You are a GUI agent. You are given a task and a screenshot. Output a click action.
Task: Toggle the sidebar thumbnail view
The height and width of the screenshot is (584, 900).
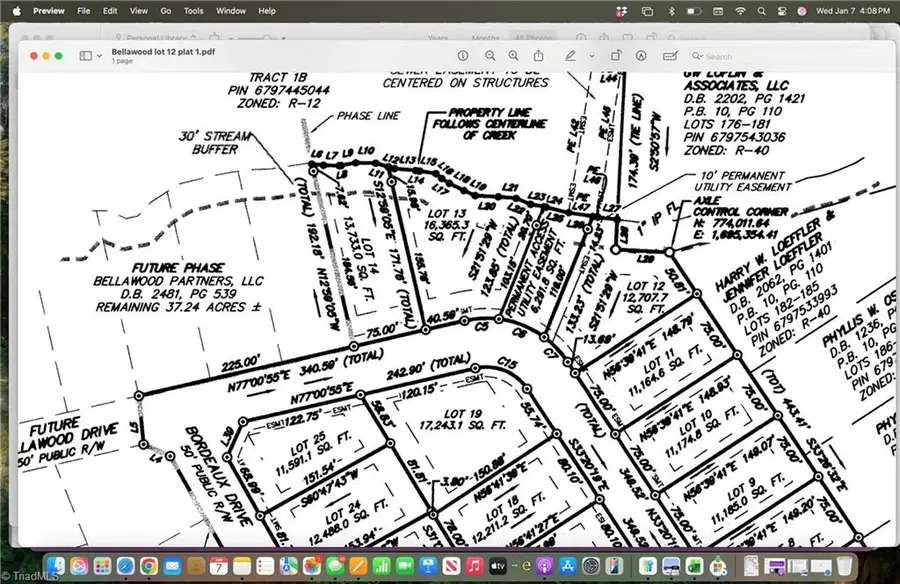(x=84, y=55)
